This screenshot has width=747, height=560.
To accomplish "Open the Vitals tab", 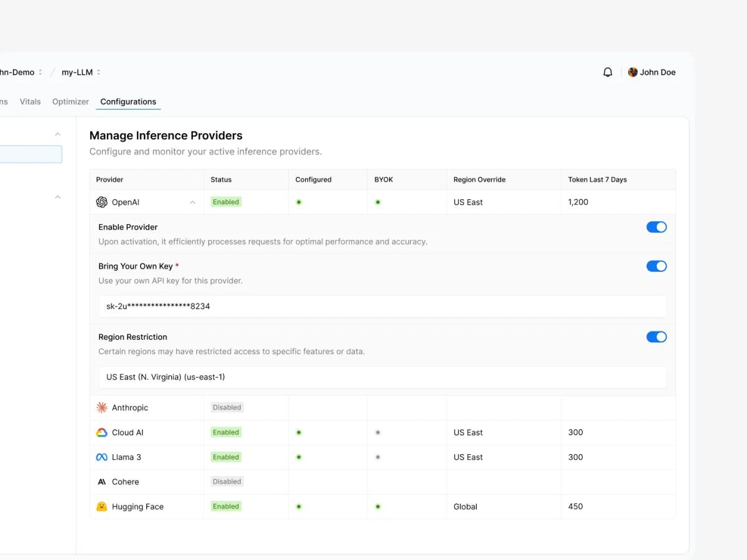I will tap(30, 101).
